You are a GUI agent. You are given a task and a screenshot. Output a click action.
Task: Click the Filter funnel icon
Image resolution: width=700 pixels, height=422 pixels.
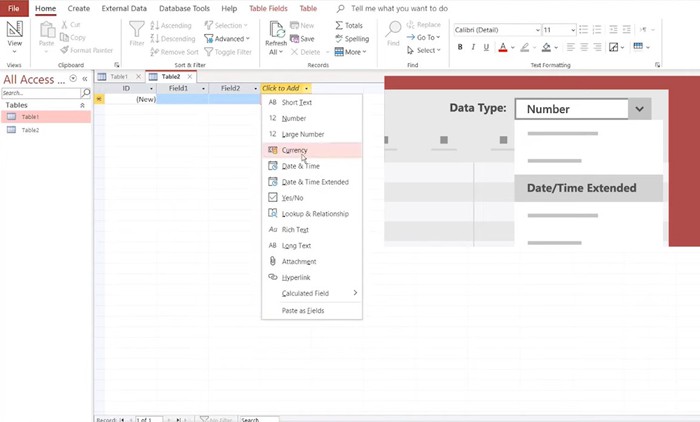point(137,29)
